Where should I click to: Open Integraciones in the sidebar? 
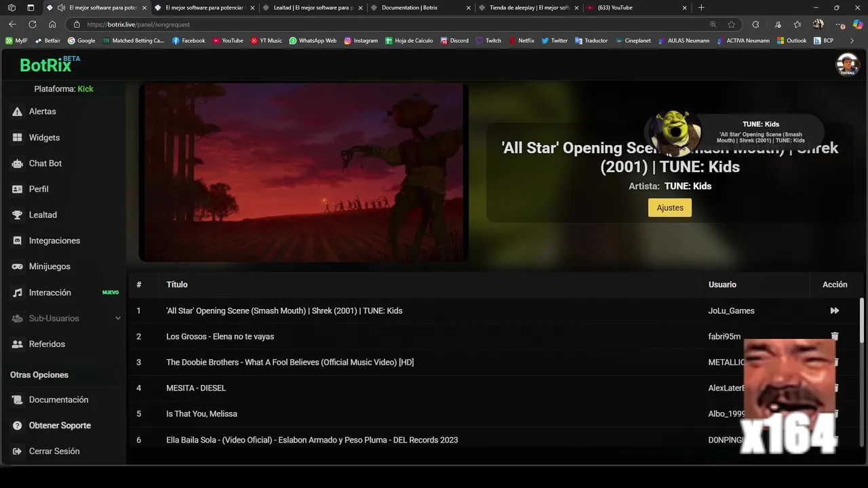pyautogui.click(x=54, y=241)
